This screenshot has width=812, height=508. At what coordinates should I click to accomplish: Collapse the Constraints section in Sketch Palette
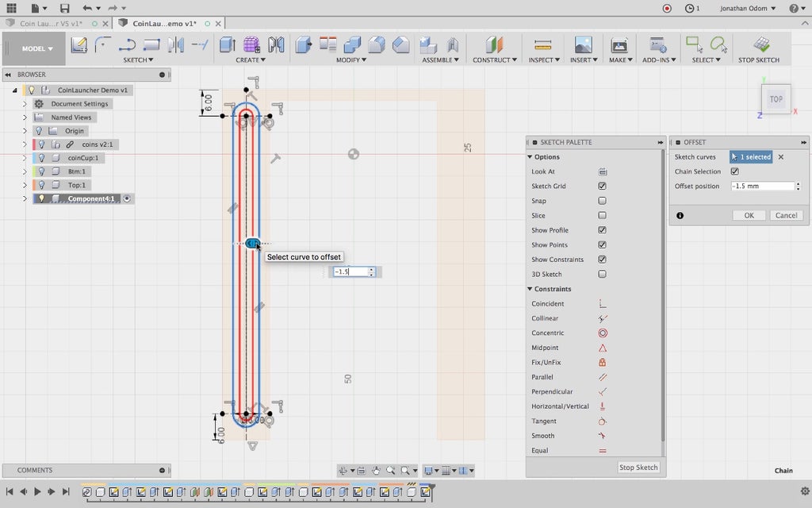tap(530, 289)
